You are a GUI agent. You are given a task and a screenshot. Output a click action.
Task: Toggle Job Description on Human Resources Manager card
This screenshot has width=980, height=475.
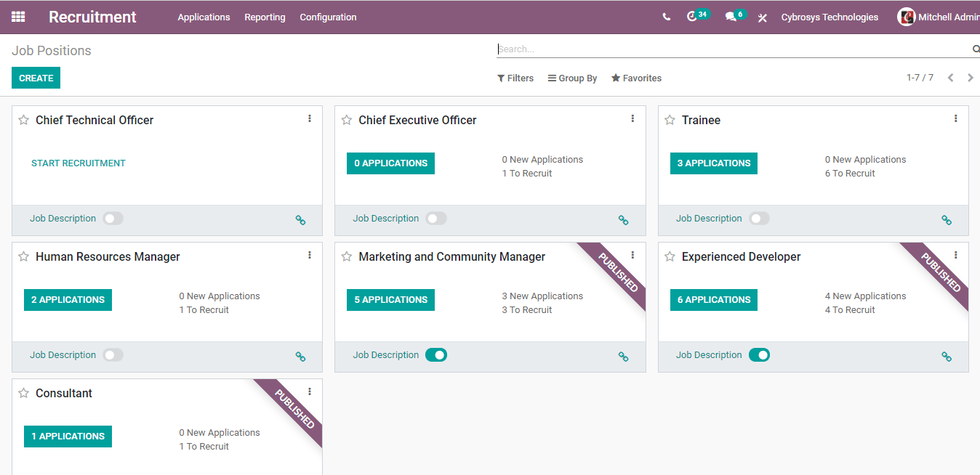(x=113, y=354)
